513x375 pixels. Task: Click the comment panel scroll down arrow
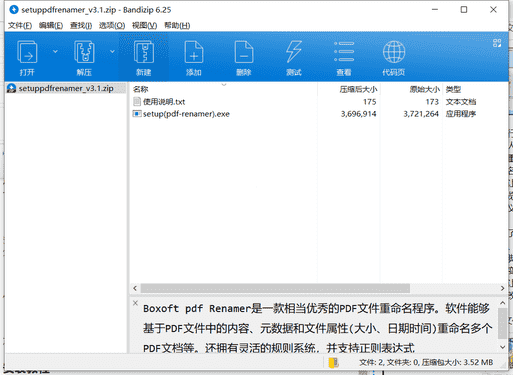click(502, 347)
